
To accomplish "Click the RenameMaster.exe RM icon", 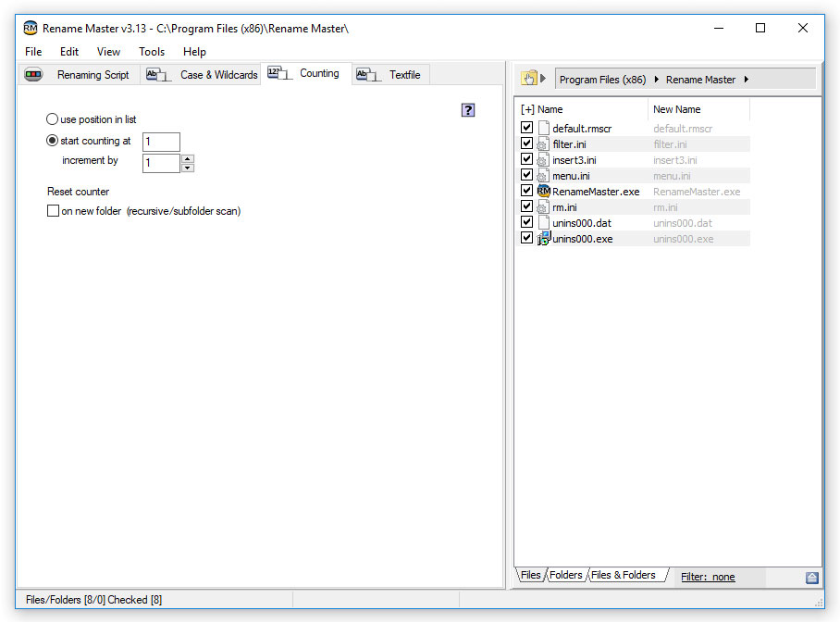I will pyautogui.click(x=544, y=191).
